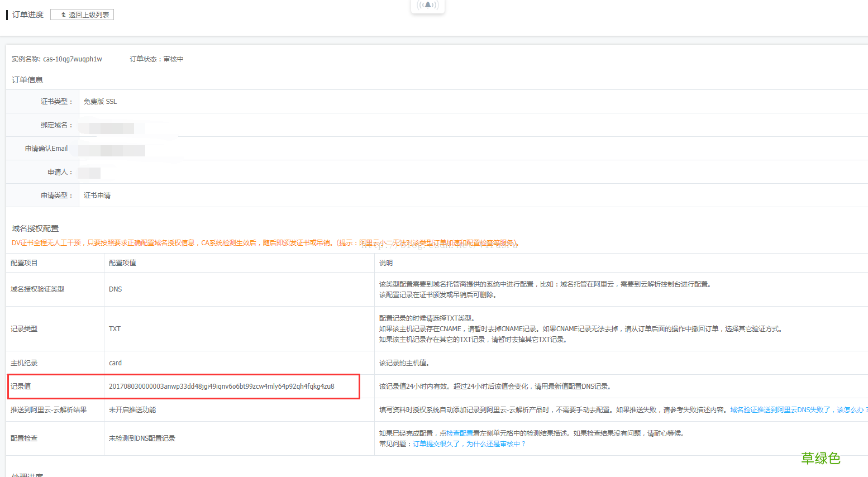Viewport: 868px width, 477px height.
Task: Click the 订单进度 heading bar marker
Action: pos(6,14)
